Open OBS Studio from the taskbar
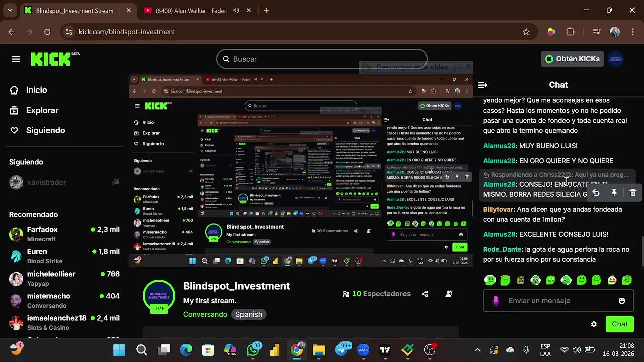This screenshot has width=644, height=362. click(x=430, y=350)
